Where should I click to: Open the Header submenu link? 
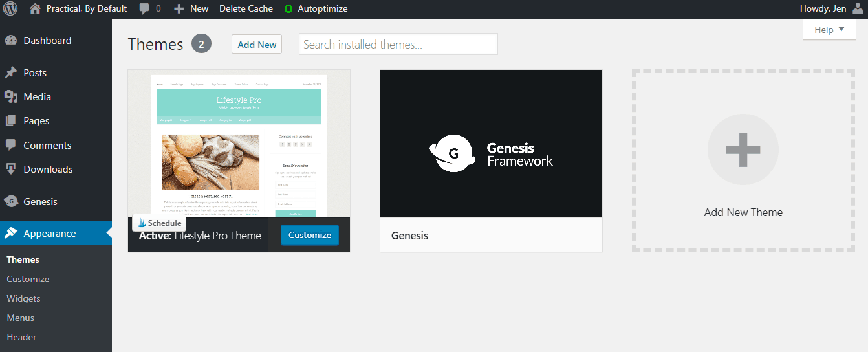(x=21, y=337)
